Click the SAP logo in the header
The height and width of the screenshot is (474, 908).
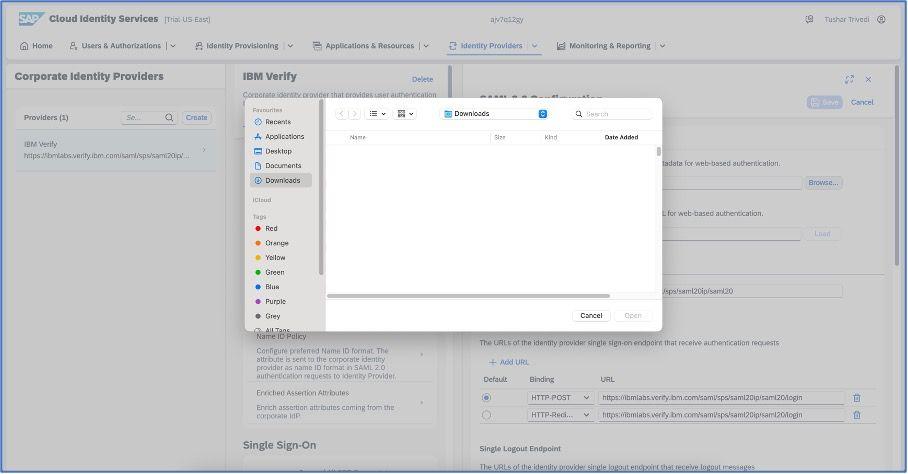(x=31, y=19)
